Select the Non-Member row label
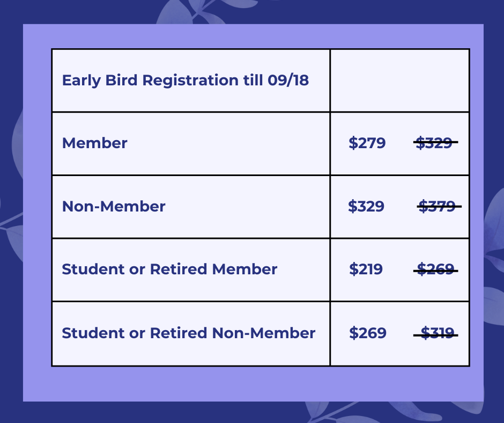The width and height of the screenshot is (504, 423). pyautogui.click(x=114, y=207)
